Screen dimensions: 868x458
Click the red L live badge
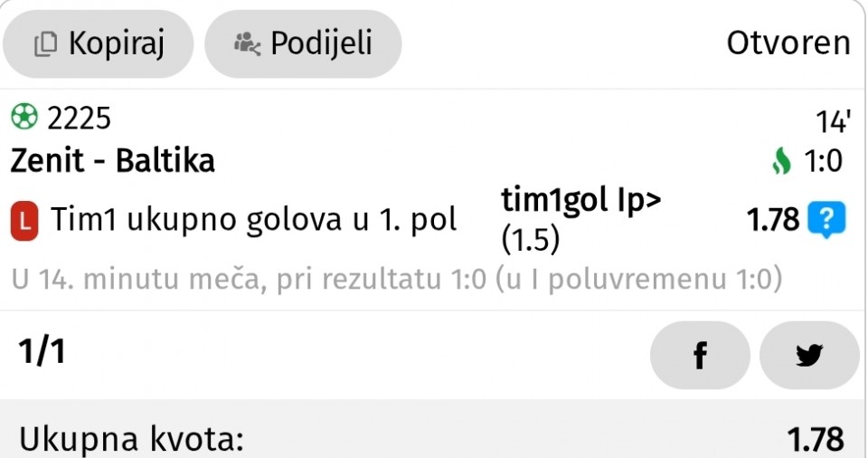(x=24, y=221)
